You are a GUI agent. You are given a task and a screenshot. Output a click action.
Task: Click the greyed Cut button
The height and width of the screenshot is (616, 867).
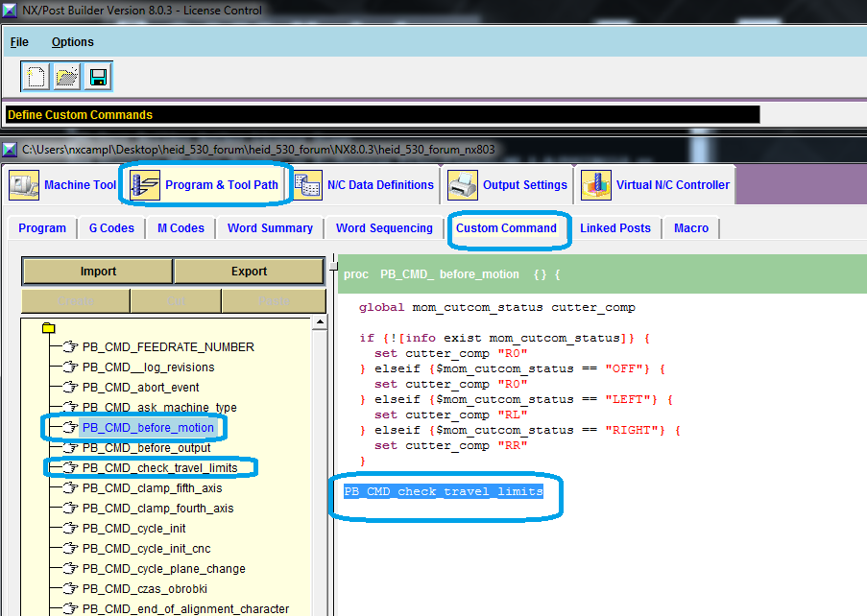pyautogui.click(x=176, y=301)
